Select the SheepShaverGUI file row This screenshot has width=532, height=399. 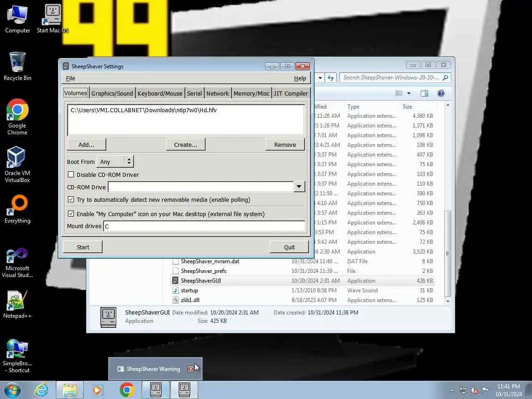tap(303, 281)
